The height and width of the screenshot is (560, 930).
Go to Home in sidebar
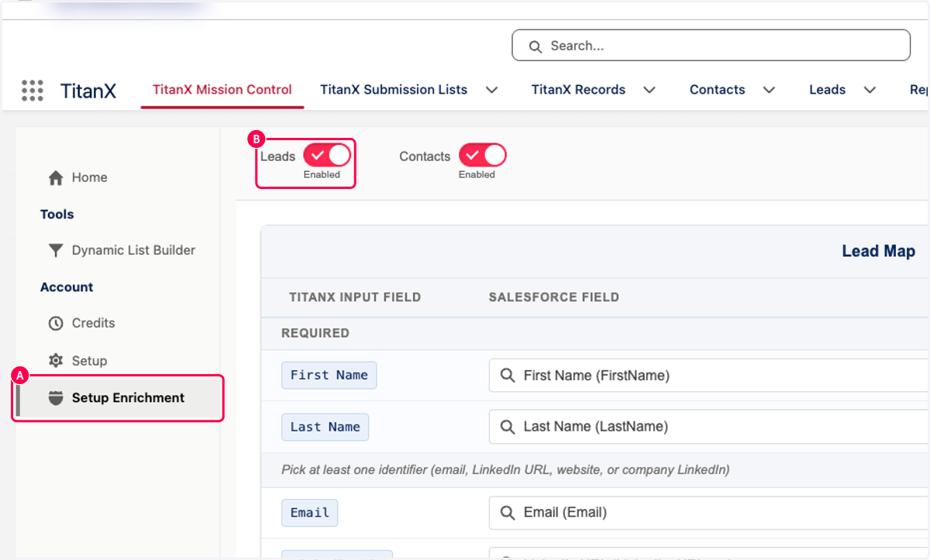tap(90, 177)
